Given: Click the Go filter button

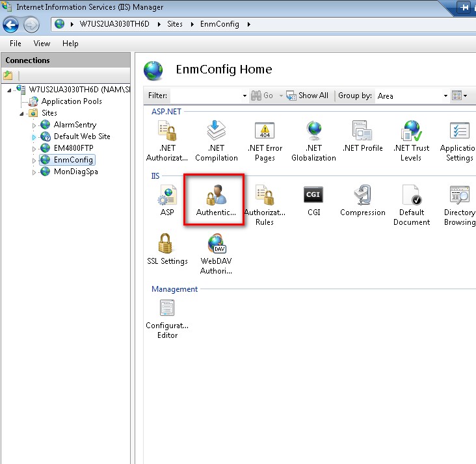Looking at the screenshot, I should pos(262,96).
